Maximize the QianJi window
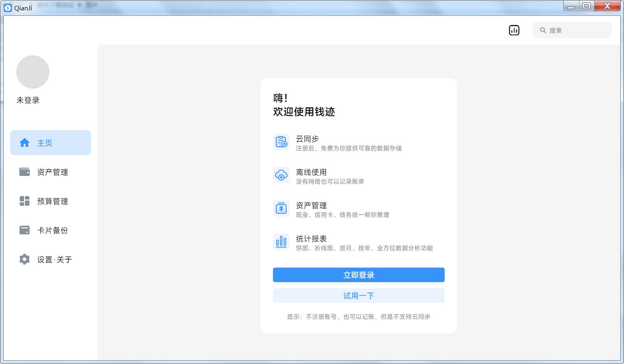 tap(587, 6)
